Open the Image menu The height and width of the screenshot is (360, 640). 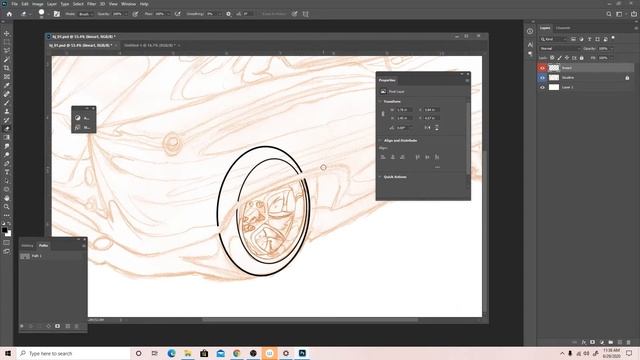[38, 4]
